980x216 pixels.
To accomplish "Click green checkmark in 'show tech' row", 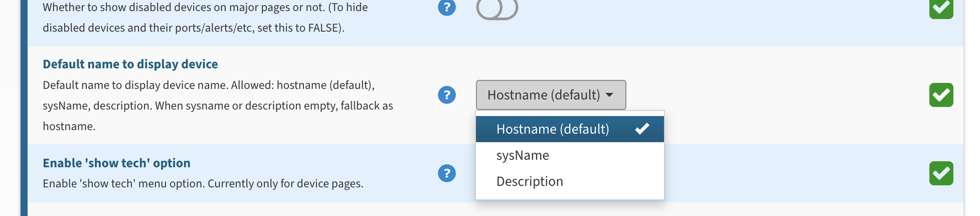I will (941, 173).
